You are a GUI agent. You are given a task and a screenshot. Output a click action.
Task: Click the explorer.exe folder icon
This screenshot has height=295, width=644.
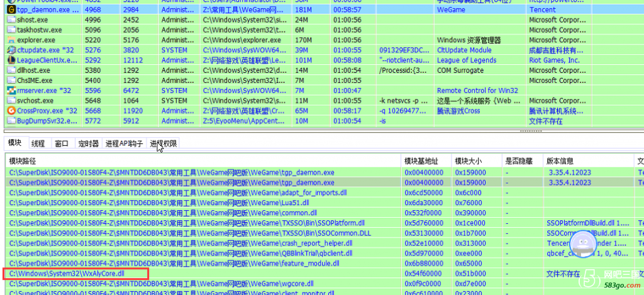click(x=11, y=40)
